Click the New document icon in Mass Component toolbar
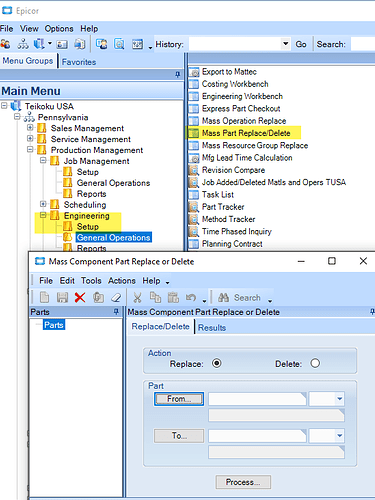Viewport: 375px width, 500px height. coord(44,297)
